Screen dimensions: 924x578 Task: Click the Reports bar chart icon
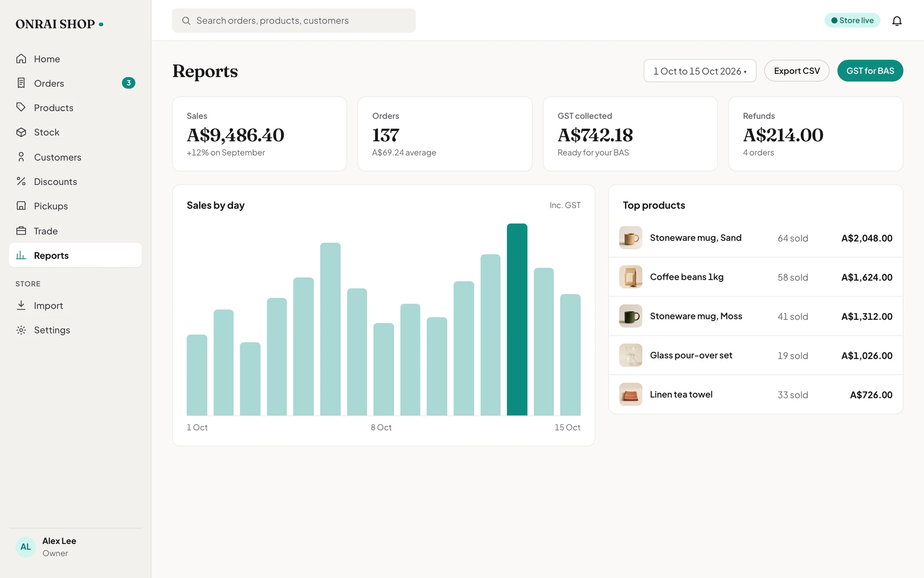click(21, 255)
